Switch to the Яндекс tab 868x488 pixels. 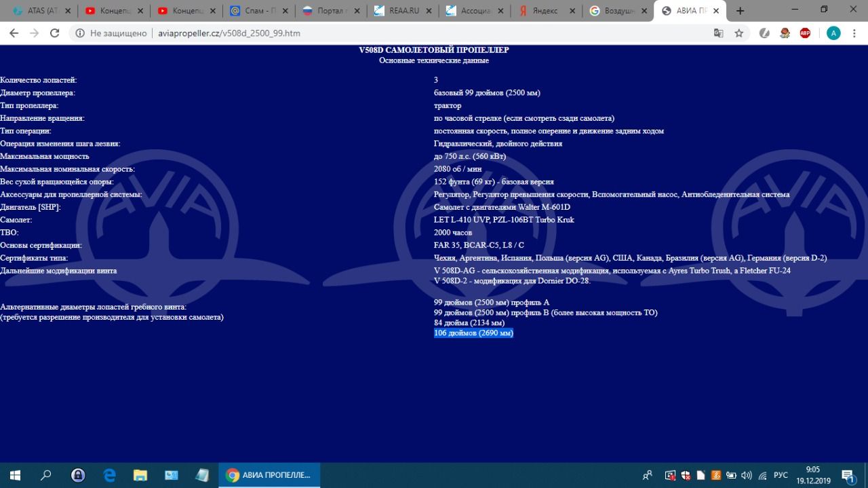(547, 11)
